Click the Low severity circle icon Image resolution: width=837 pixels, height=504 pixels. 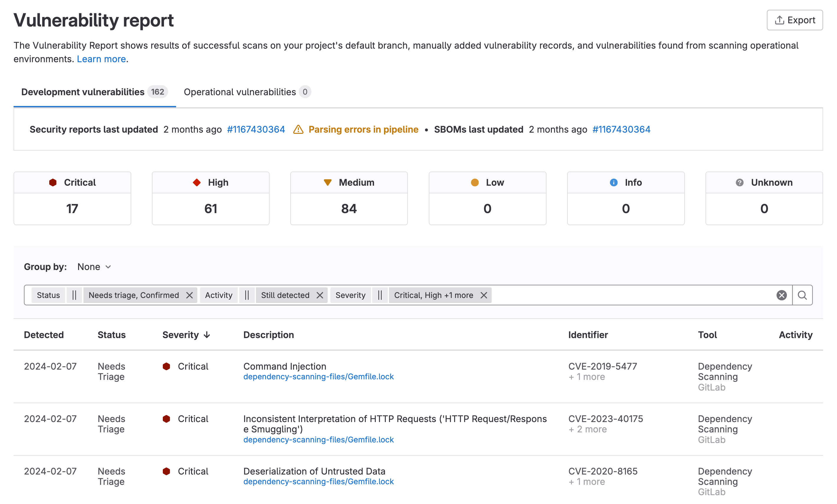(x=475, y=182)
